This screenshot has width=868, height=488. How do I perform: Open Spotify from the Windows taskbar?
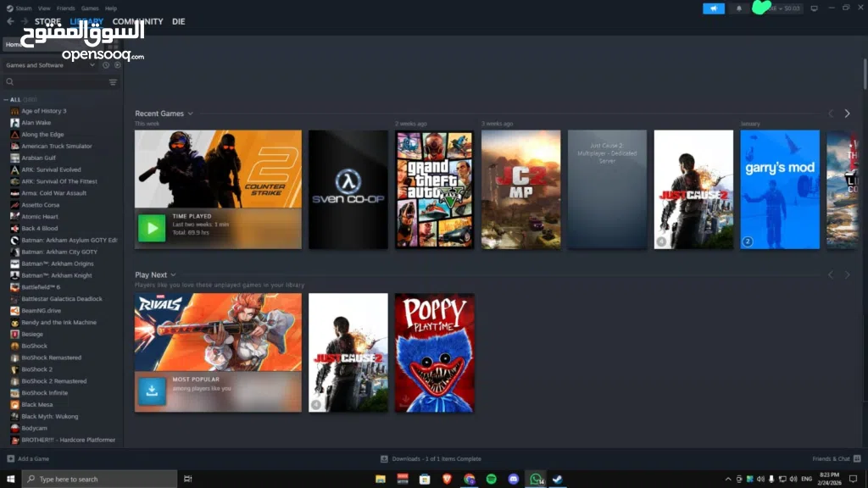click(x=492, y=479)
